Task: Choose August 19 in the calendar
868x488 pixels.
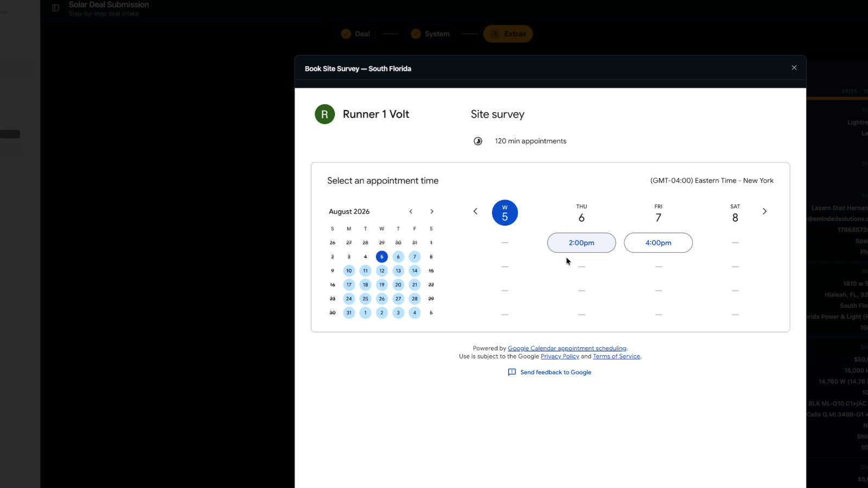Action: pyautogui.click(x=382, y=285)
